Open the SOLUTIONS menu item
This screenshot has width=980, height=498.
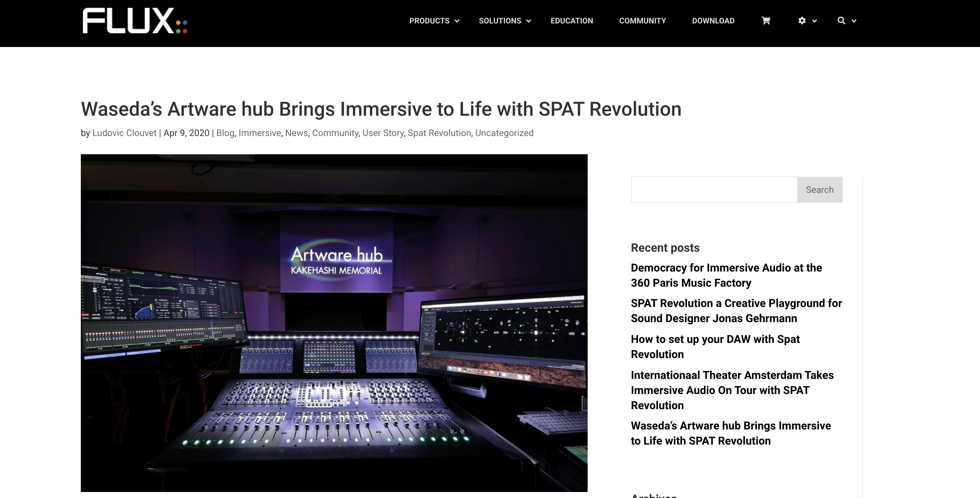click(x=500, y=21)
